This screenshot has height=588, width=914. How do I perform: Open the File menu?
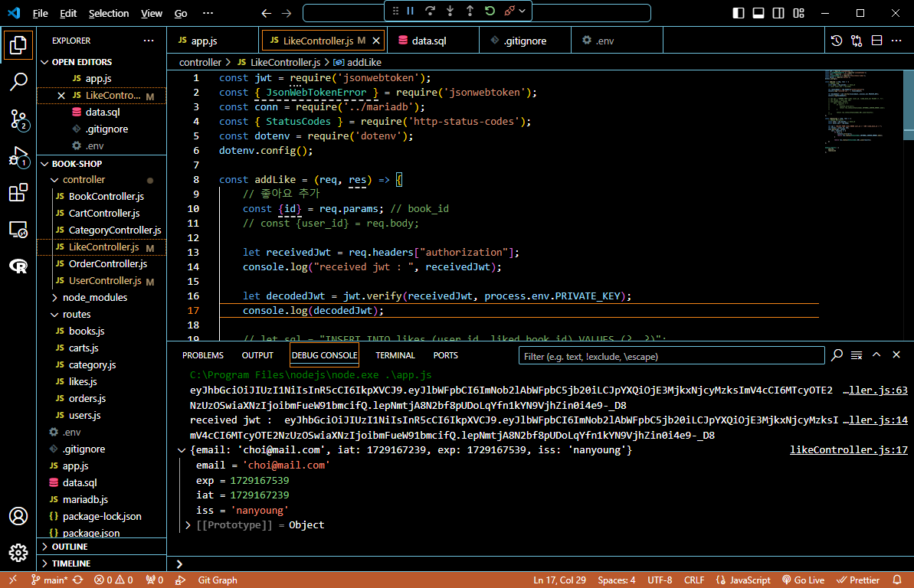pos(40,13)
